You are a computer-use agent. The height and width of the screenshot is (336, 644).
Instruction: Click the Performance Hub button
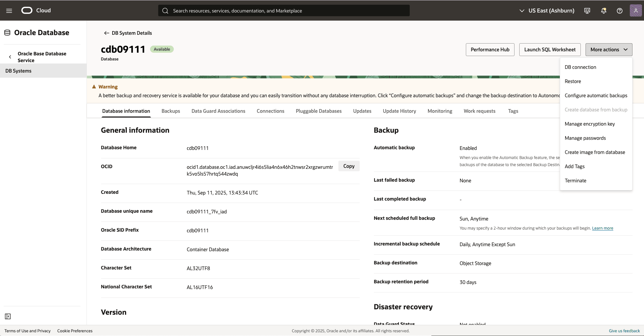(490, 49)
